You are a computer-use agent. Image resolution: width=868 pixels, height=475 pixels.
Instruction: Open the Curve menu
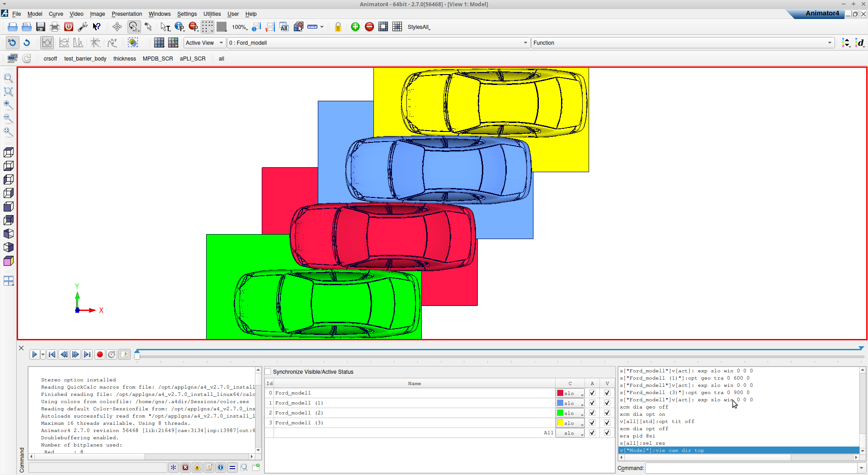pyautogui.click(x=56, y=14)
